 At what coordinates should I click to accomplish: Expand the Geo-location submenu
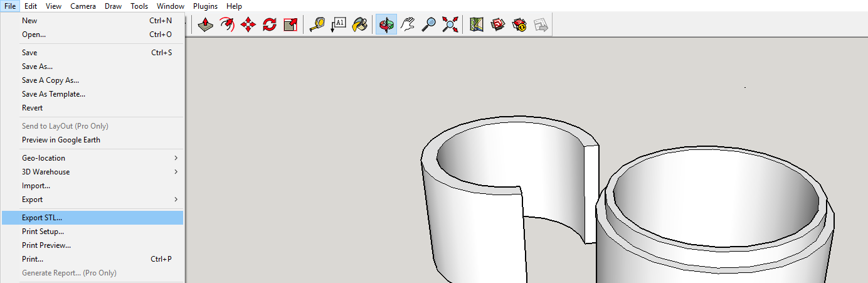[x=93, y=158]
